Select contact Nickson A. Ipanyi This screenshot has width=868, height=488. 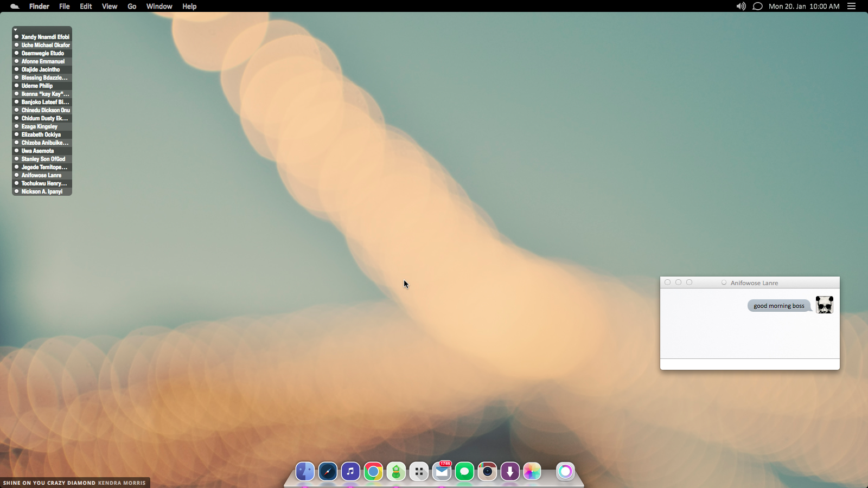click(42, 191)
